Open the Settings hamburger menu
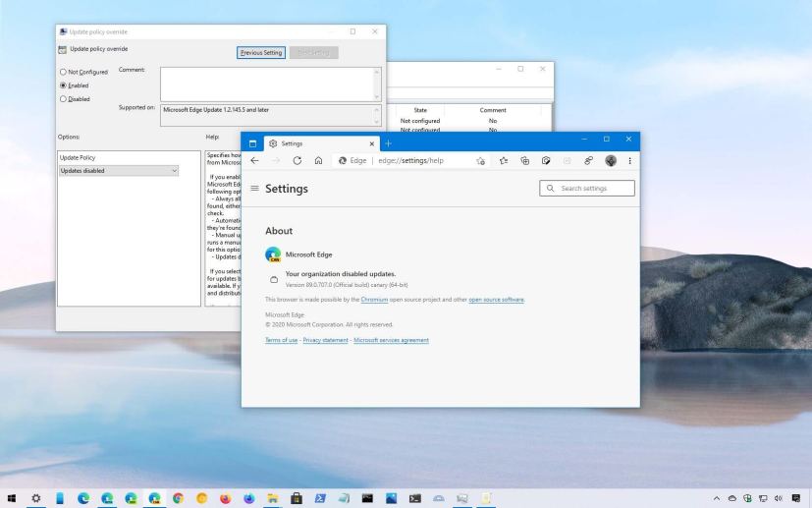The width and height of the screenshot is (812, 508). [x=255, y=188]
